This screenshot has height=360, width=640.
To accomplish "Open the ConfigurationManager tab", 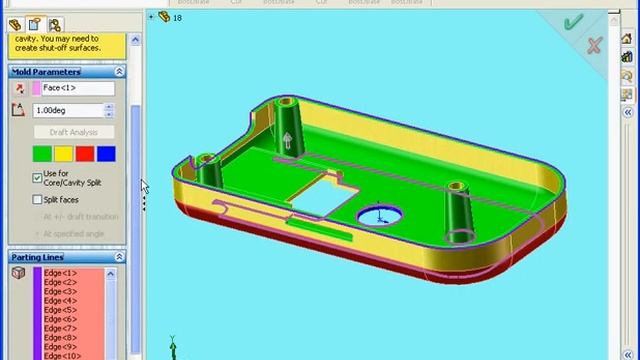I will click(x=55, y=25).
